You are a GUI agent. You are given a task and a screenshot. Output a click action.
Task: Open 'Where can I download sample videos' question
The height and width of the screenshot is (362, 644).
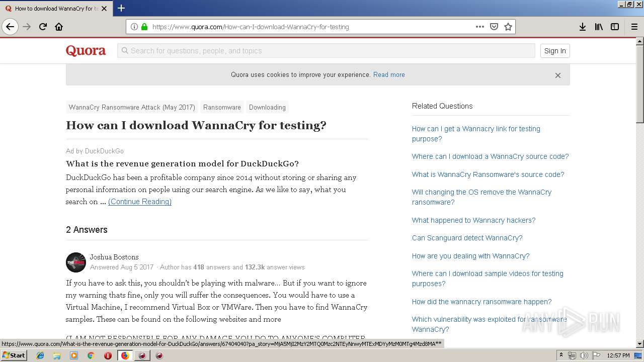coord(488,279)
